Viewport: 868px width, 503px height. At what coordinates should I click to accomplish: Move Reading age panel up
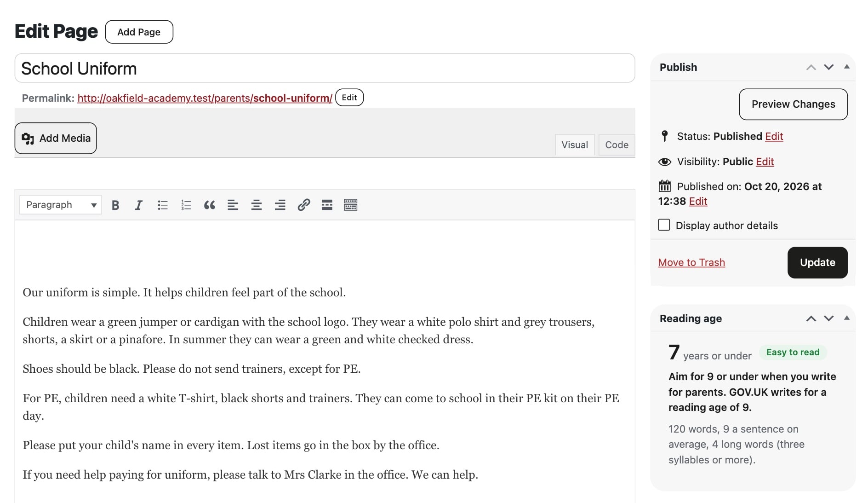click(x=811, y=318)
